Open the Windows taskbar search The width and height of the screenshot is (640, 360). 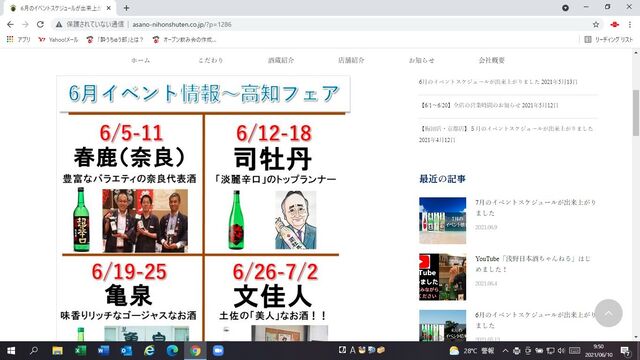point(34,351)
